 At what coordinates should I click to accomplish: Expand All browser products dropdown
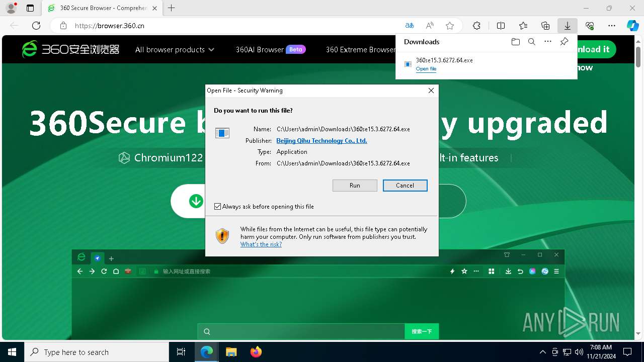click(x=175, y=49)
